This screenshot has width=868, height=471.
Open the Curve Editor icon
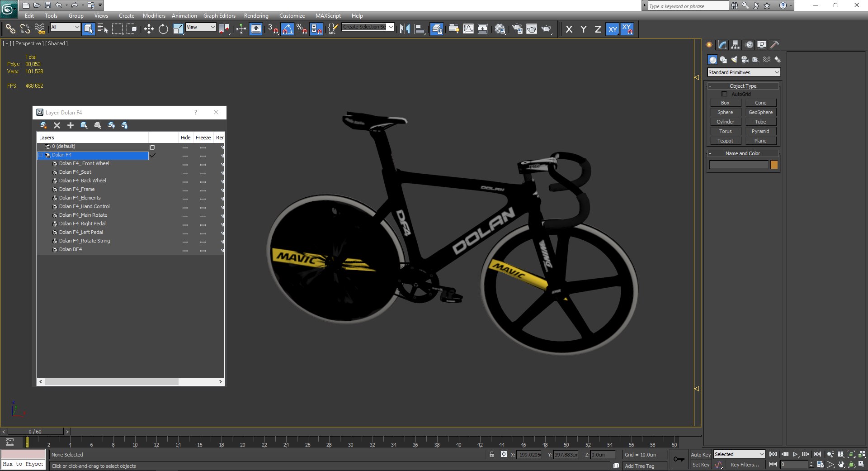[x=468, y=29]
